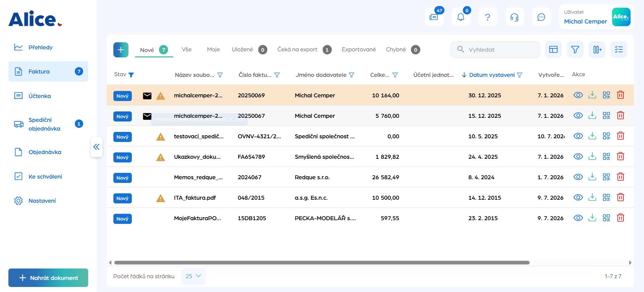Switch to the Uložené tab

click(249, 50)
